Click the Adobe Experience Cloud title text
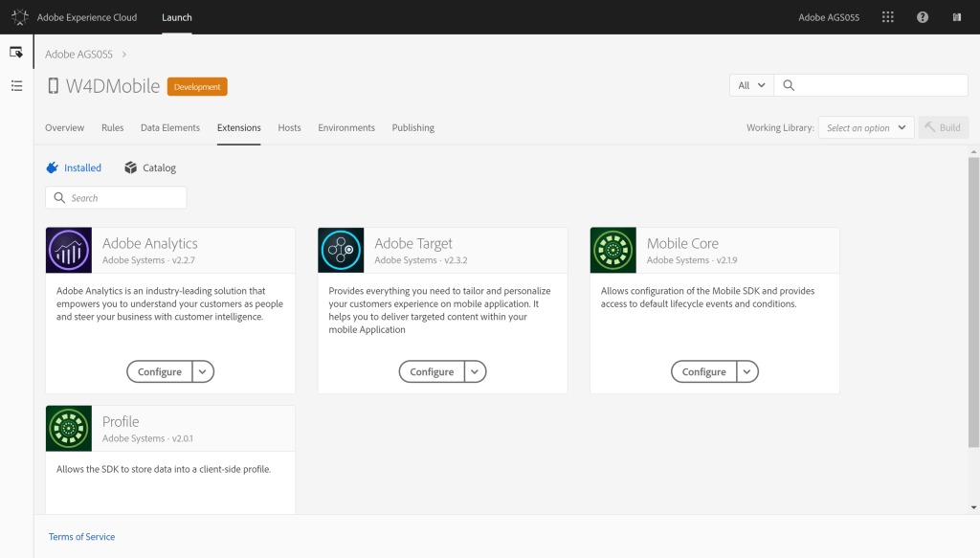 pyautogui.click(x=87, y=17)
